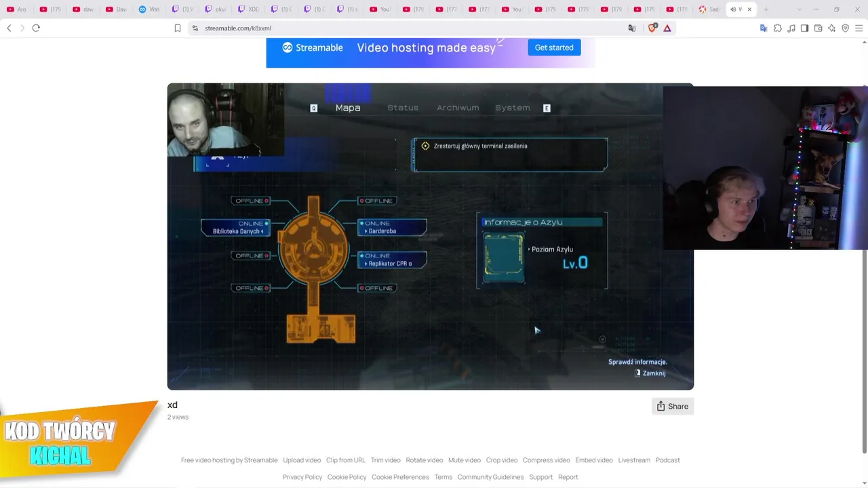Click the Streamable logo in the banner
This screenshot has width=868, height=488.
tap(313, 47)
